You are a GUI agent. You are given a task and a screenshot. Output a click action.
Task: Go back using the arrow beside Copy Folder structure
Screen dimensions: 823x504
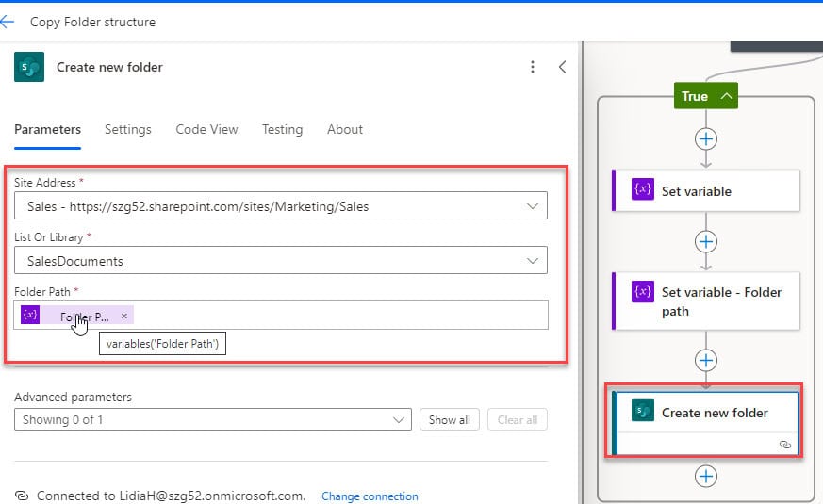point(8,22)
